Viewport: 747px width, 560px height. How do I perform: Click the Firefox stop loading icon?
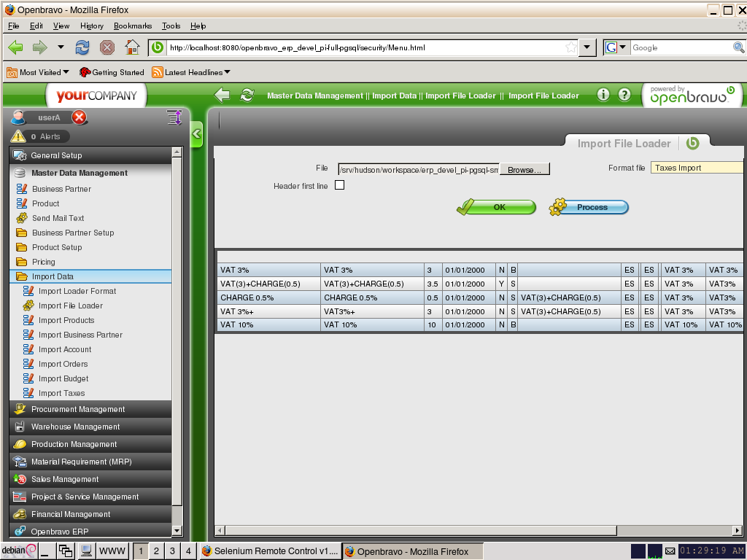pos(107,47)
